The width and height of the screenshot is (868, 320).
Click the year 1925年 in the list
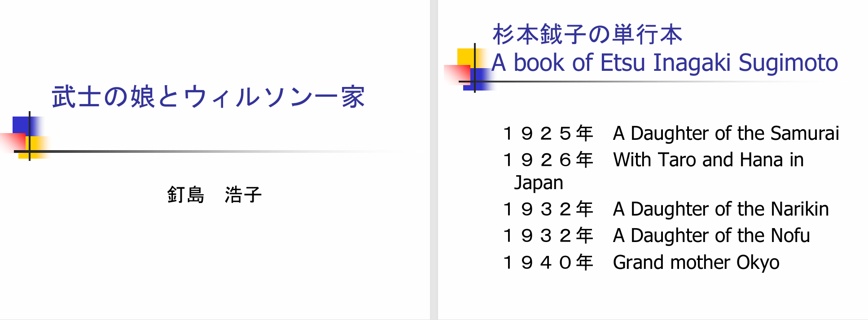coord(548,133)
